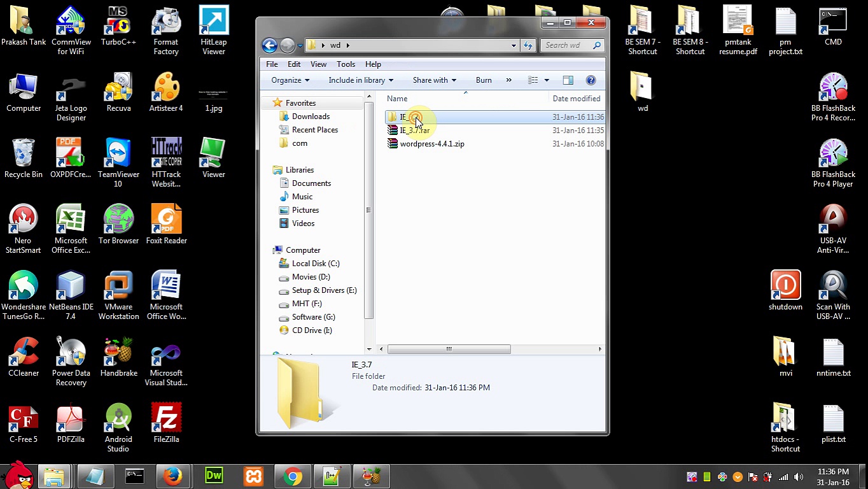The width and height of the screenshot is (868, 489).
Task: Select the CMD desktop shortcut
Action: (x=833, y=26)
